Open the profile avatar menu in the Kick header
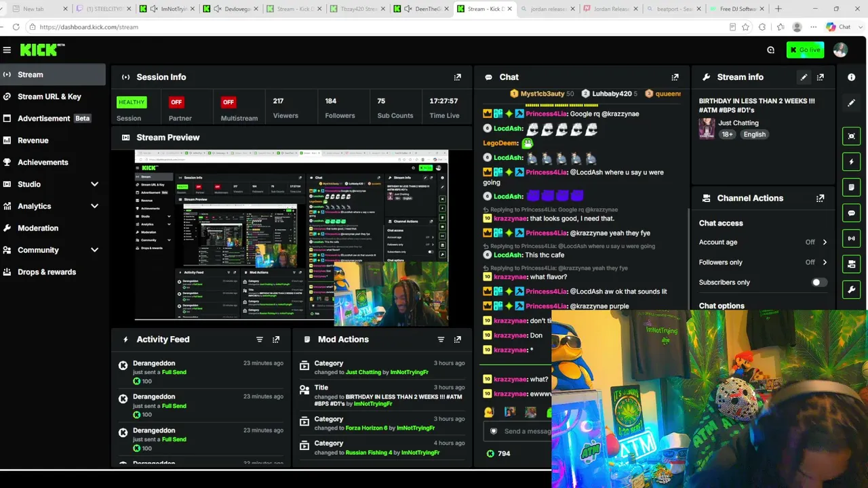The width and height of the screenshot is (868, 488). (x=840, y=50)
